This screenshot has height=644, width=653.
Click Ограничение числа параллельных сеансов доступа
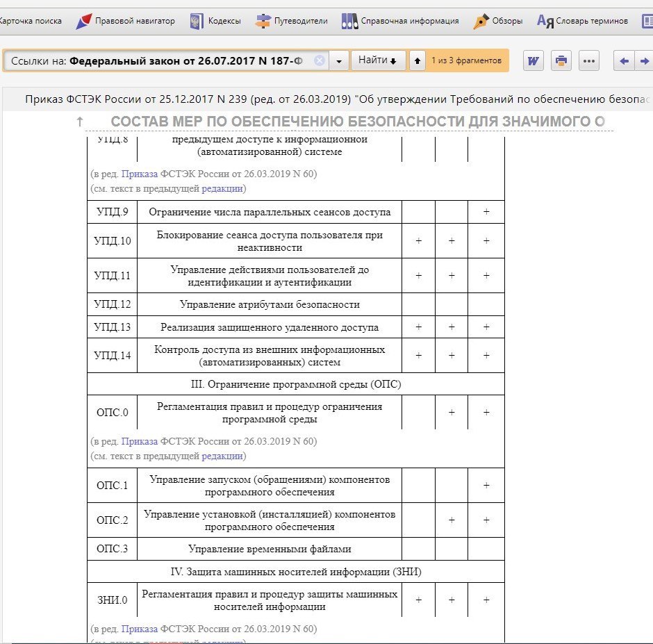(x=270, y=212)
